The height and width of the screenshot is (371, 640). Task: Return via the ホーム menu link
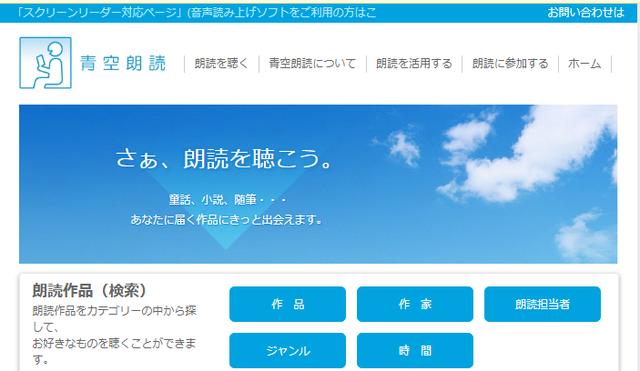point(584,64)
